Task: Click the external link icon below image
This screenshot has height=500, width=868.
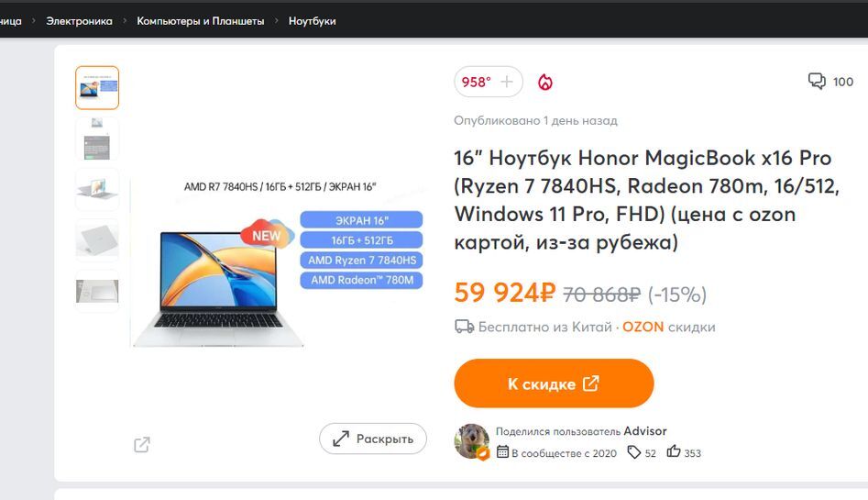Action: point(142,445)
